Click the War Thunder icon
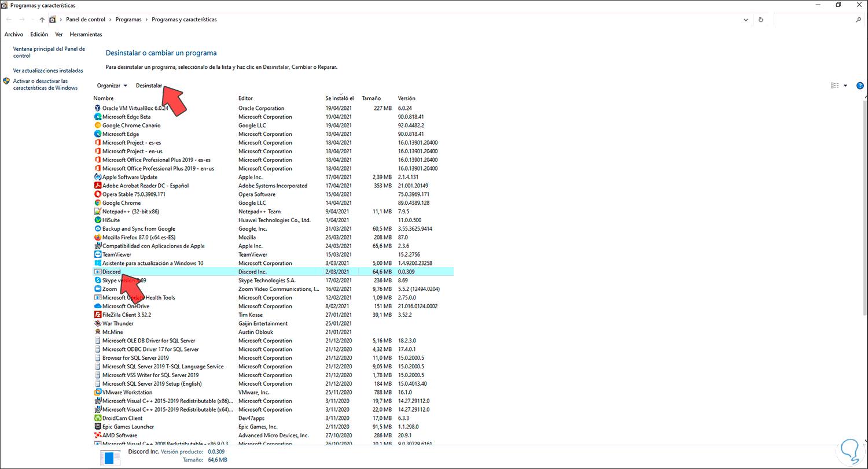 97,323
